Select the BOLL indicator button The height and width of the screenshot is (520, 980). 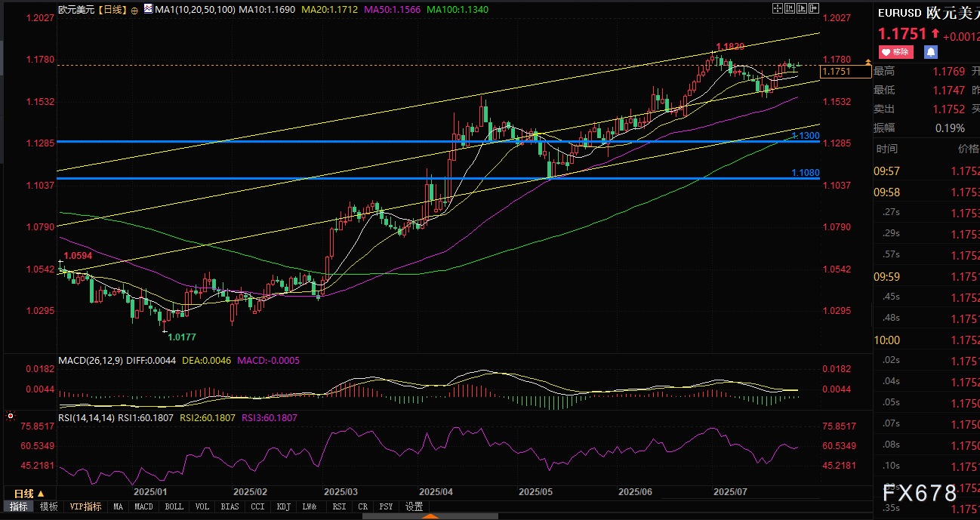[174, 506]
